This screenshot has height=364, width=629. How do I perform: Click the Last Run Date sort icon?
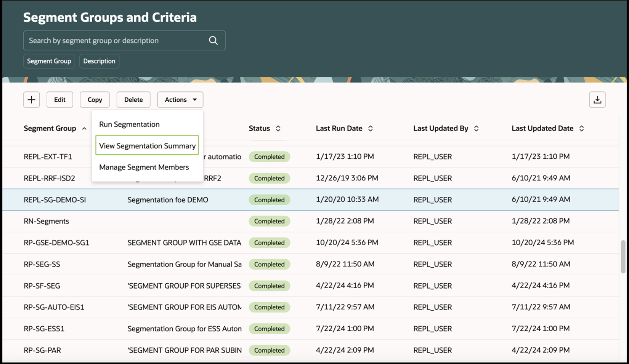(370, 128)
